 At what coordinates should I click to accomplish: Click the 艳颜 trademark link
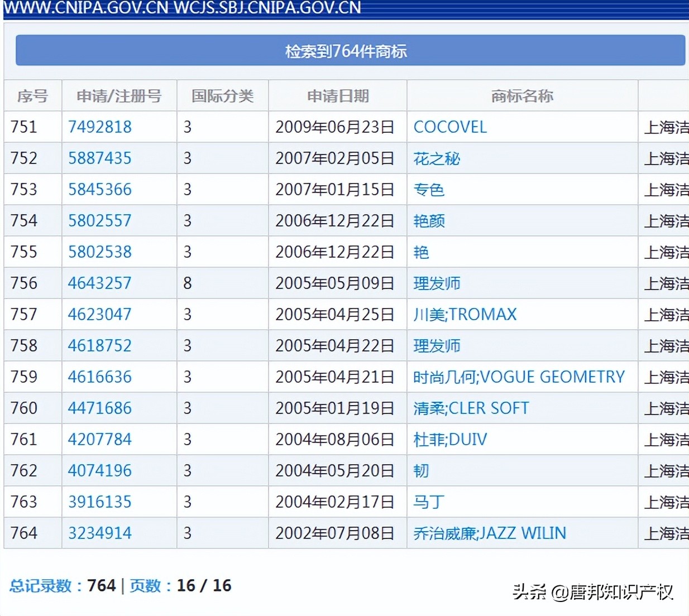[x=429, y=221]
